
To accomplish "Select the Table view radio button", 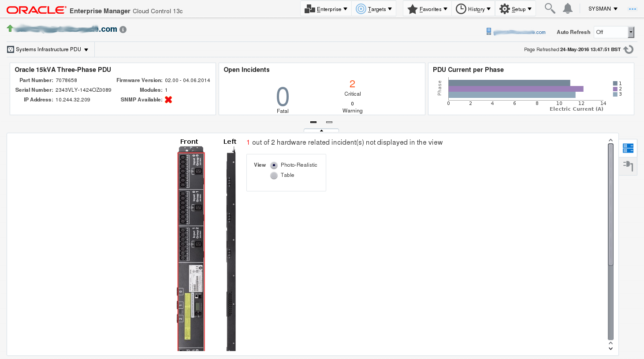I will (274, 176).
